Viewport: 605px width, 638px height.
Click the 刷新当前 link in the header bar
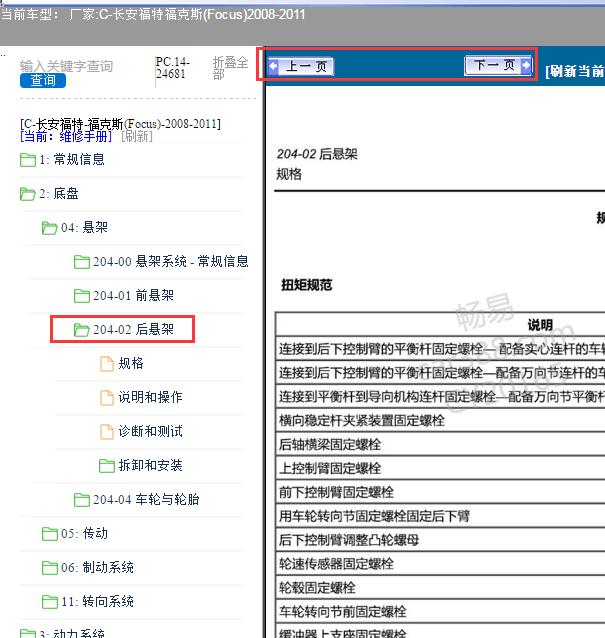tap(574, 72)
